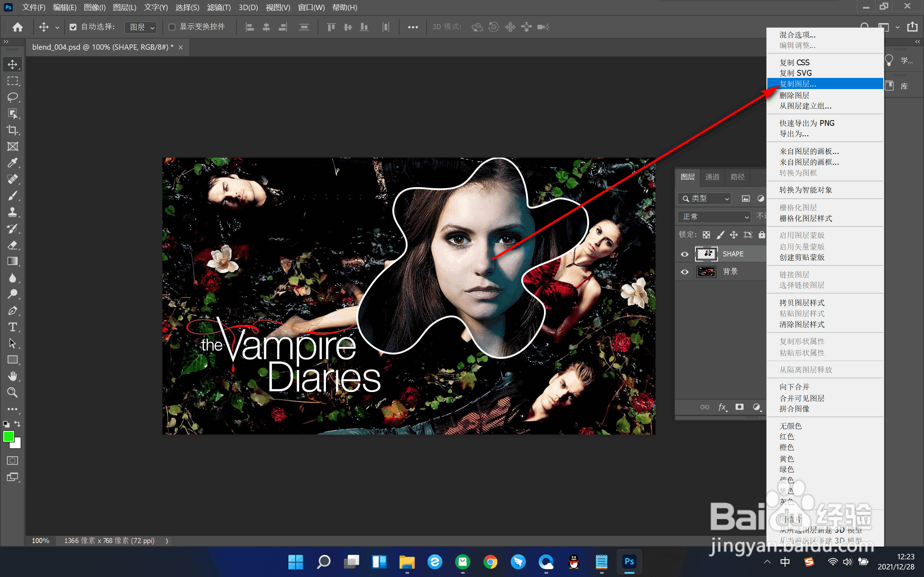924x577 pixels.
Task: Click the add layer mask icon
Action: [x=740, y=407]
